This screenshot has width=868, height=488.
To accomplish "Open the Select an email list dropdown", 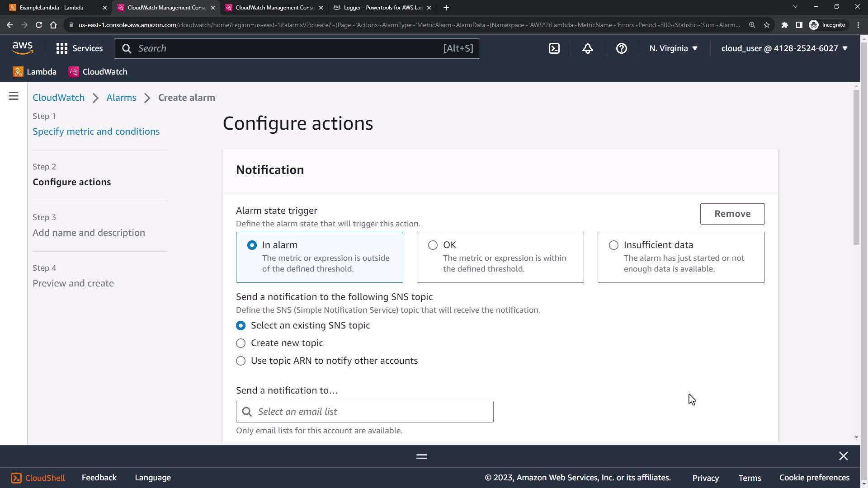I will click(364, 412).
